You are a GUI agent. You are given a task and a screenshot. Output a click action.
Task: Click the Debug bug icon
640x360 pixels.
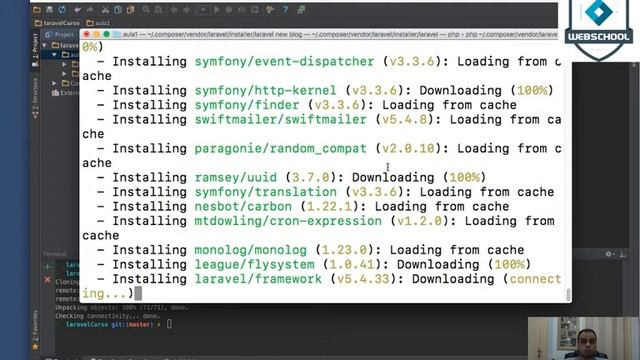pyautogui.click(x=229, y=9)
